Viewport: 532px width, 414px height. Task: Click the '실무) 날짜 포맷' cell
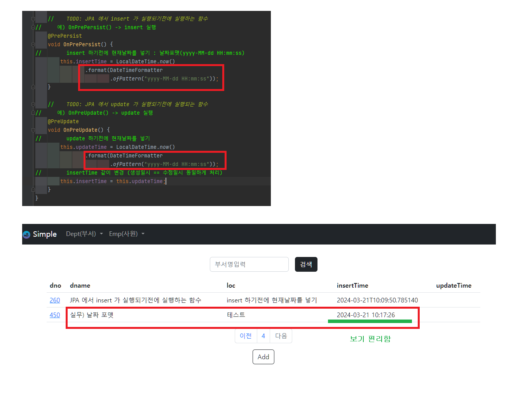click(x=92, y=315)
